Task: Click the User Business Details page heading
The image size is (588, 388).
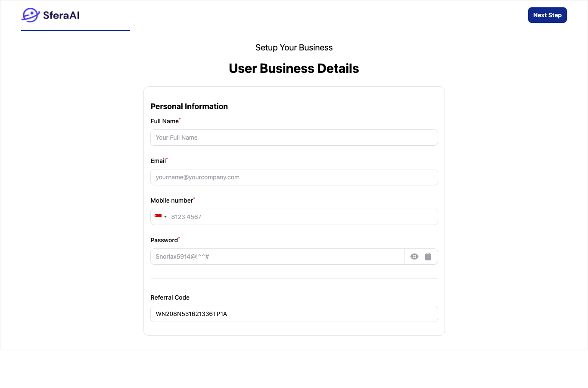Action: click(294, 69)
